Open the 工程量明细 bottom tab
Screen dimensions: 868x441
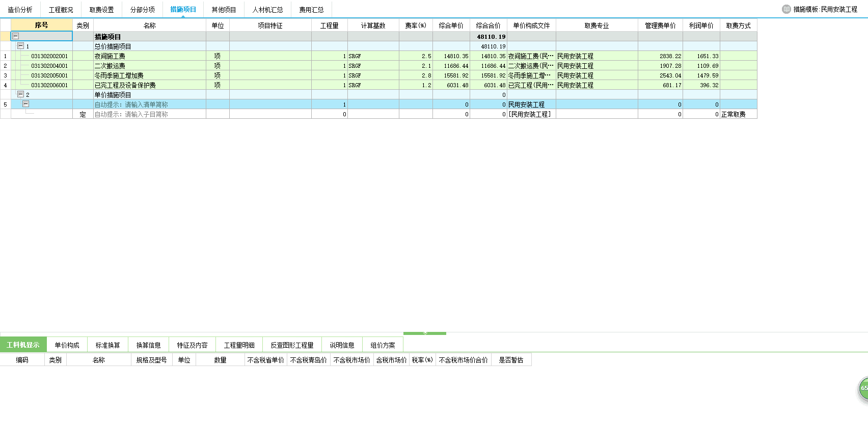[x=239, y=345]
